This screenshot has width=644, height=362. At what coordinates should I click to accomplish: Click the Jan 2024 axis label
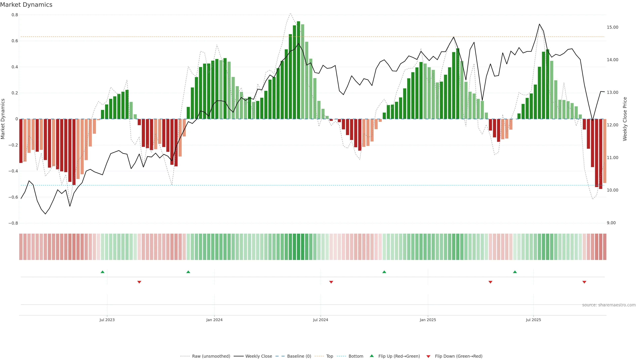214,320
